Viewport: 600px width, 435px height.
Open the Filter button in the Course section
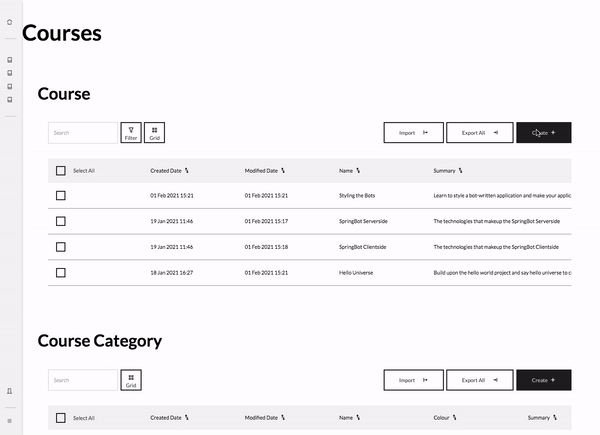point(131,133)
